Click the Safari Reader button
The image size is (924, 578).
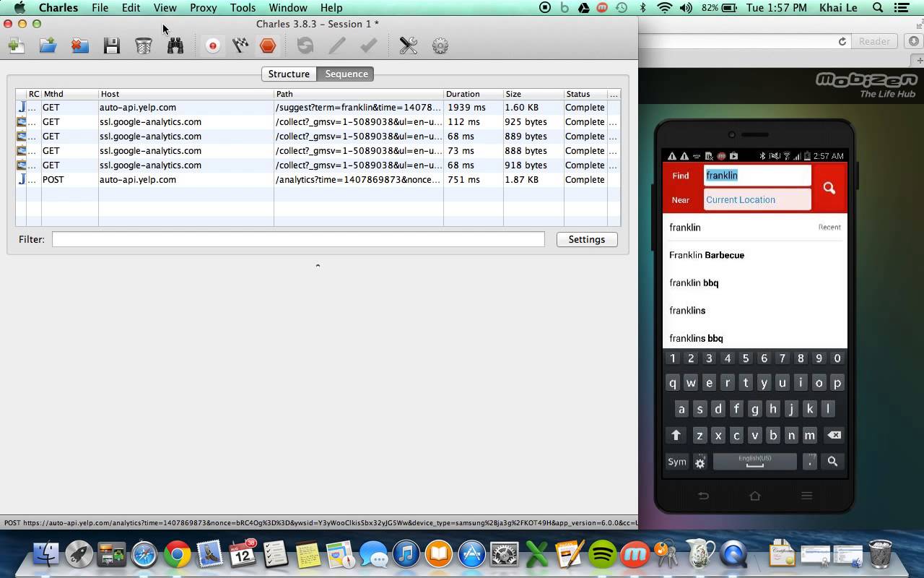[874, 41]
